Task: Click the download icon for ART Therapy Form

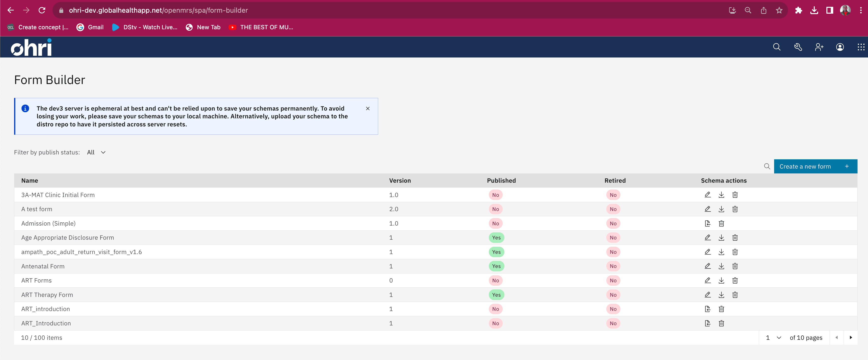Action: pos(721,294)
